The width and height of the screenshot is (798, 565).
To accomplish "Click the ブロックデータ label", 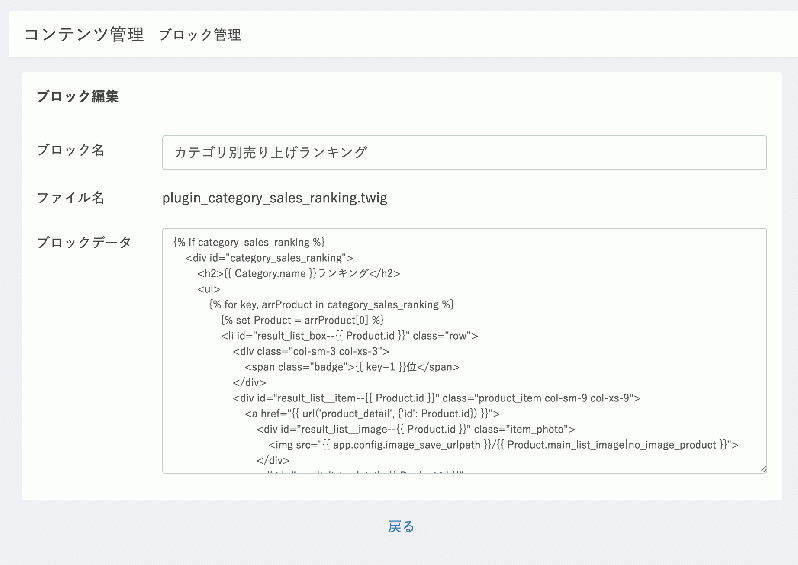I will coord(84,242).
